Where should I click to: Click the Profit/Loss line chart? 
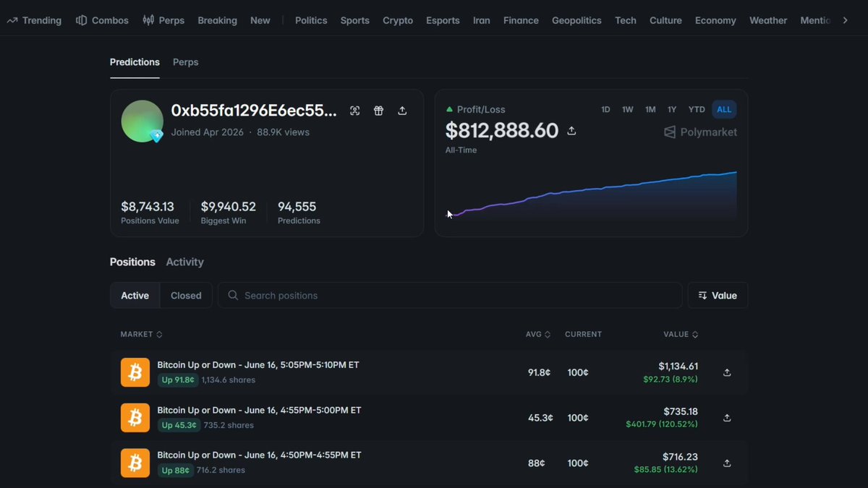[591, 195]
